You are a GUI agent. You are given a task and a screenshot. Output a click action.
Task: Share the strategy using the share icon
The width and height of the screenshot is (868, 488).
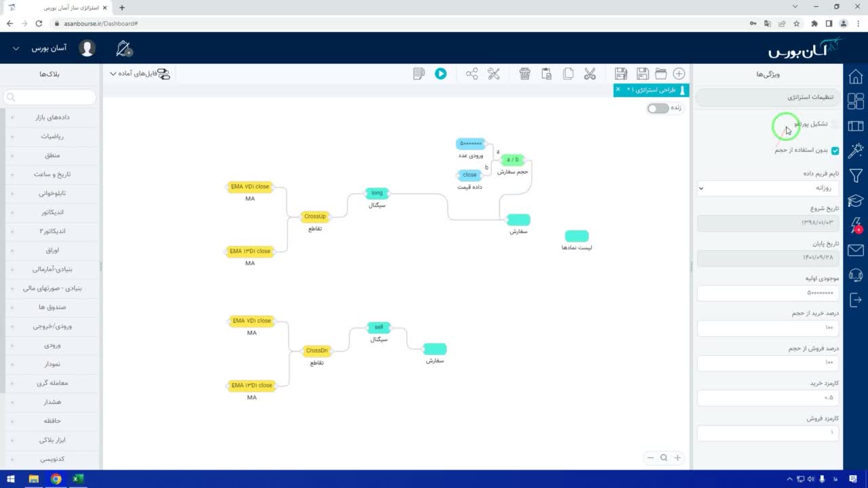click(x=472, y=74)
